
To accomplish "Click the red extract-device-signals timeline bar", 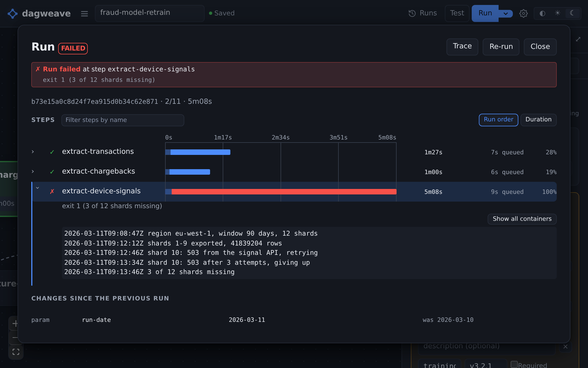I will [281, 192].
